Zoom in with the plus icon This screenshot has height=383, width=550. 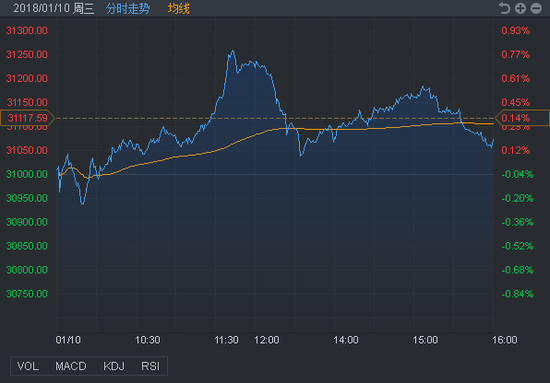[x=520, y=8]
